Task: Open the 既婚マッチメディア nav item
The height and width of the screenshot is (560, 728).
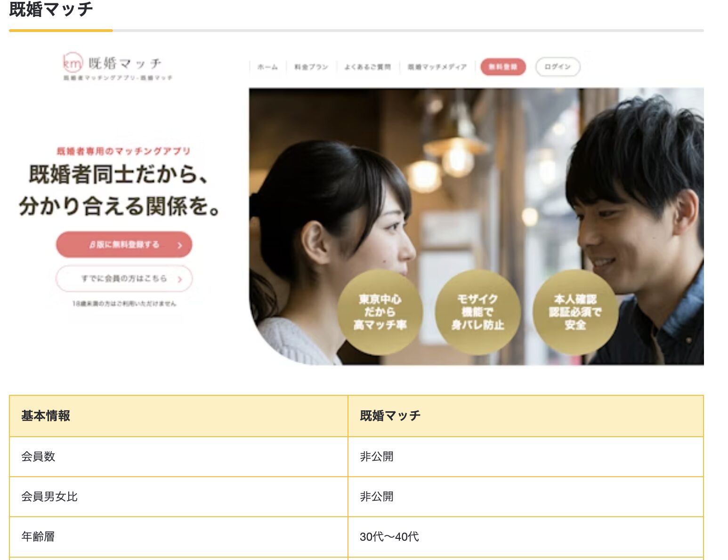Action: click(x=437, y=67)
